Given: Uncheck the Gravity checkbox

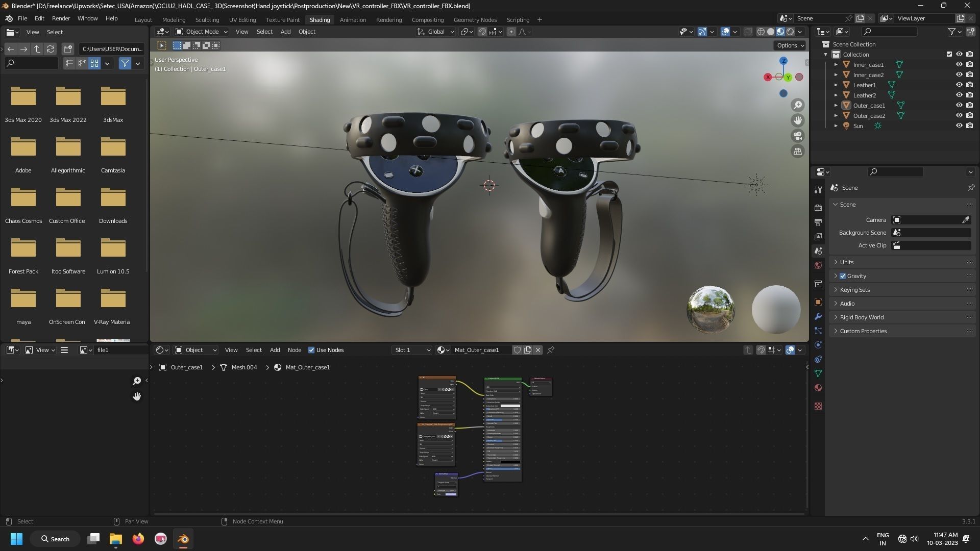Looking at the screenshot, I should (x=843, y=276).
